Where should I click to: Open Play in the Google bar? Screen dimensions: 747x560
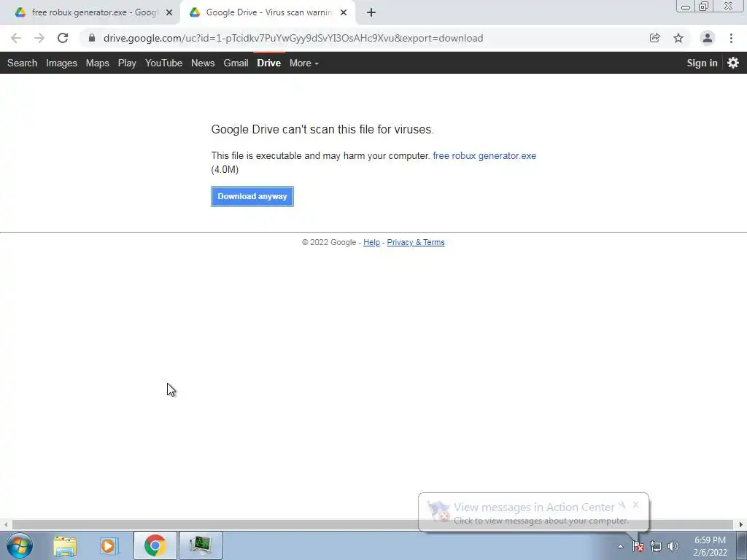click(127, 63)
